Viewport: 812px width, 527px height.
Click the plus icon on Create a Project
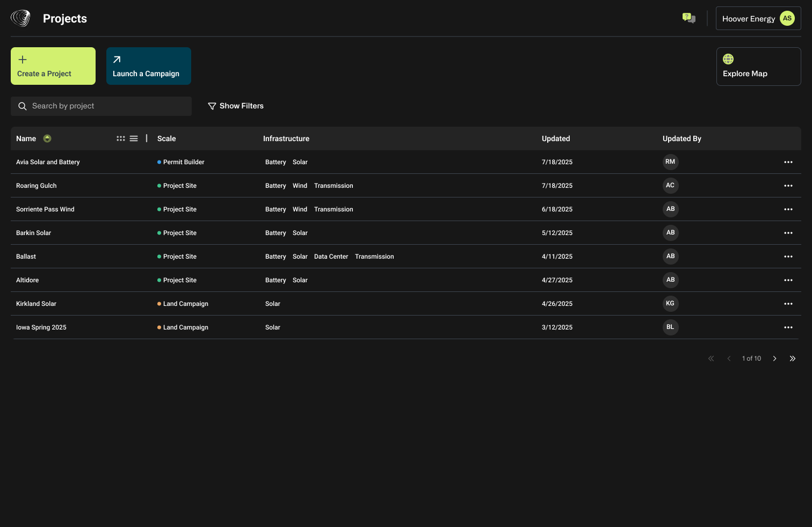click(x=23, y=60)
